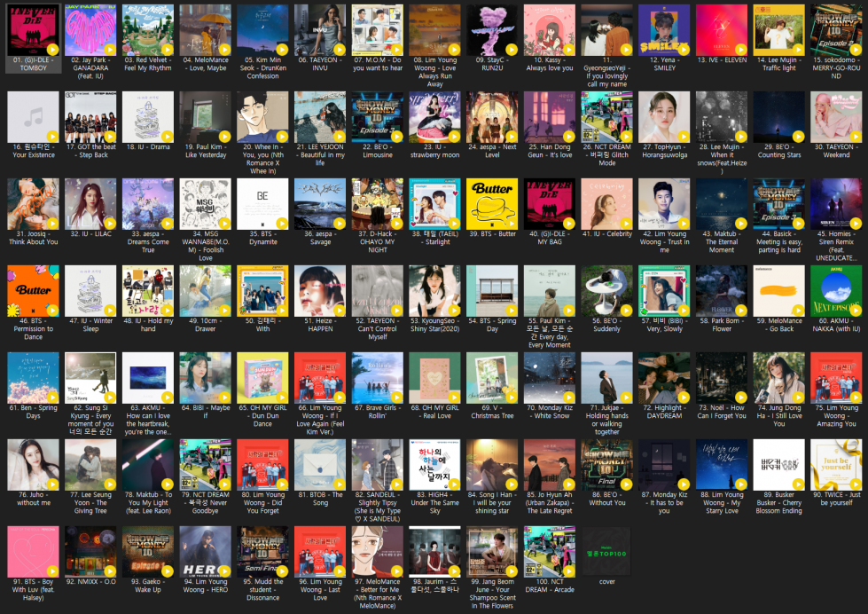The width and height of the screenshot is (868, 614).
Task: Click filename text '78. Maktub - To You My Light'
Action: click(x=148, y=502)
